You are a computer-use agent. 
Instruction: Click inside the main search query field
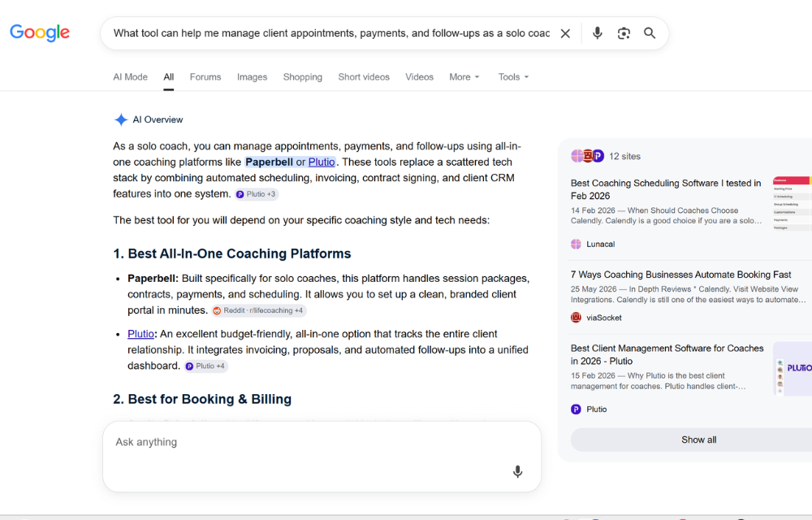coord(331,33)
